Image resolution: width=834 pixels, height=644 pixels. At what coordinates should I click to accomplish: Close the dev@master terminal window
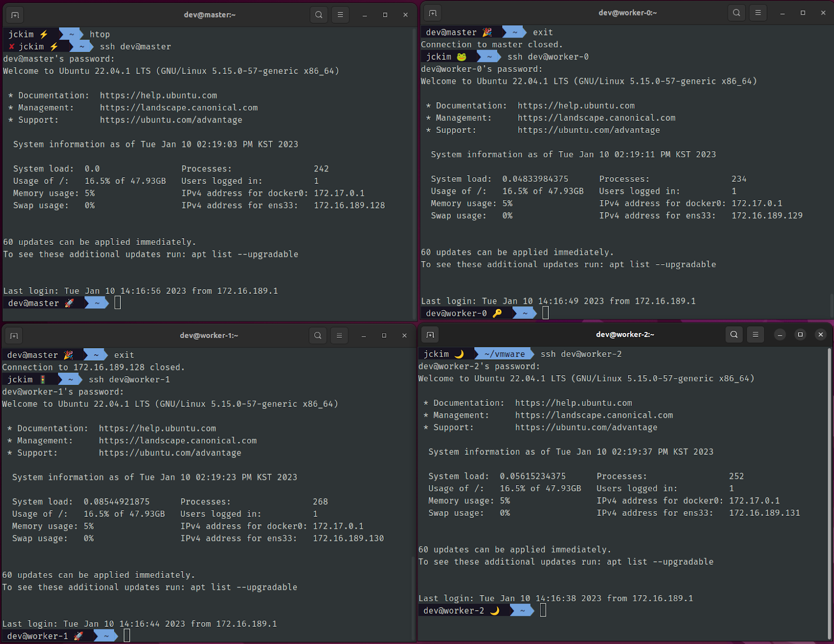(406, 15)
